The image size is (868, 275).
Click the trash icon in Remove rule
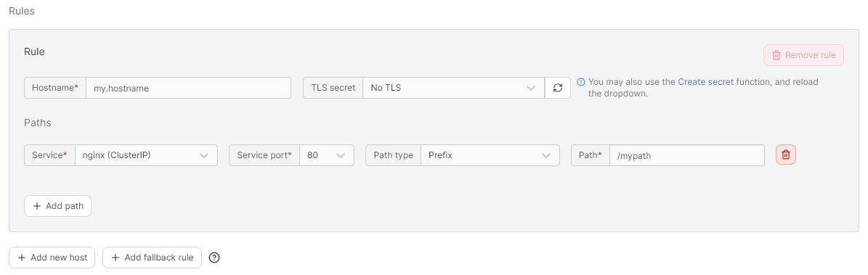[x=776, y=55]
